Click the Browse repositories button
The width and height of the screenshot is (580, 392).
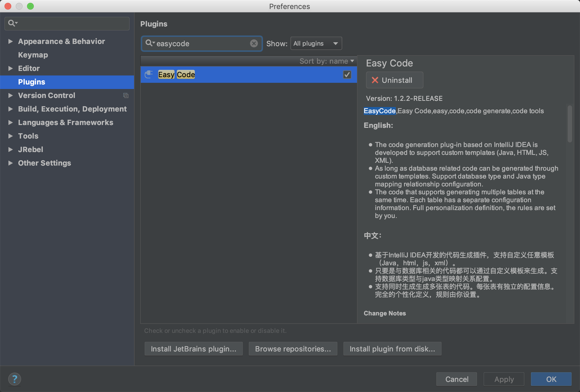[293, 349]
